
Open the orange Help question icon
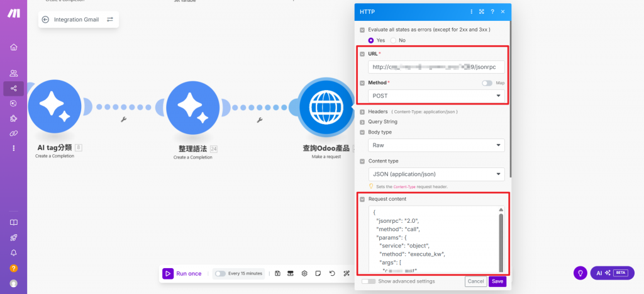14,268
